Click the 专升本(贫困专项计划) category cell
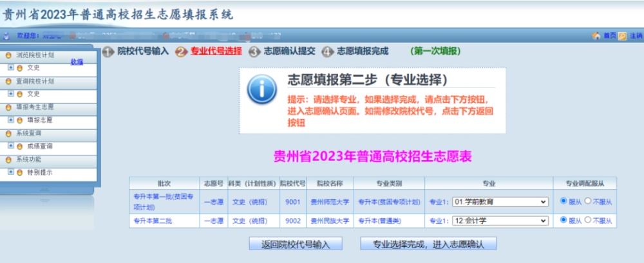This screenshot has height=263, width=644. tap(389, 202)
